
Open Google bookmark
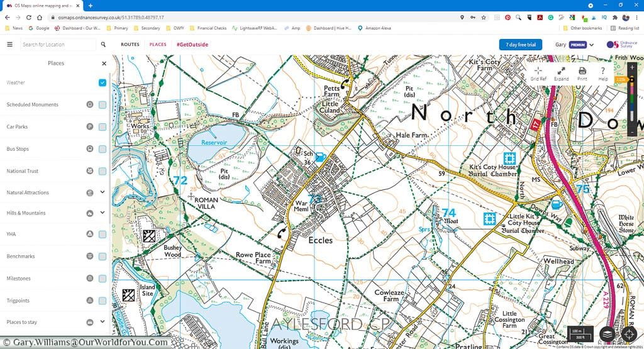[x=39, y=28]
